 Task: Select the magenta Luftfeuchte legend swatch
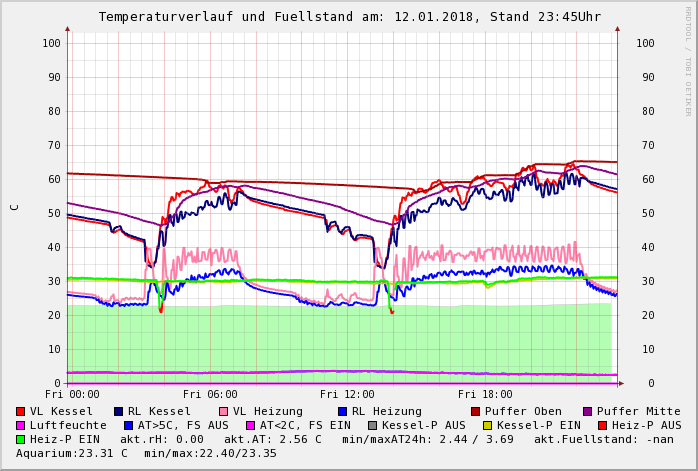tap(21, 426)
